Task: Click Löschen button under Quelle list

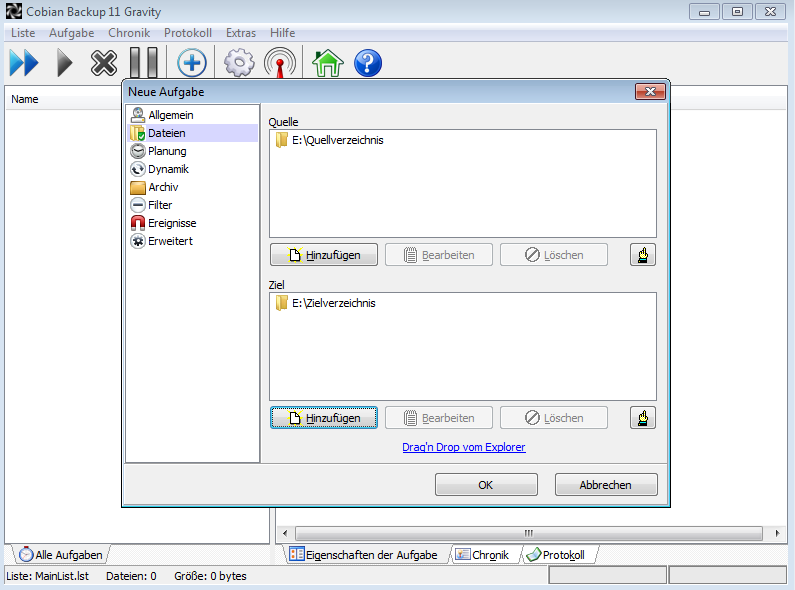Action: click(x=554, y=254)
